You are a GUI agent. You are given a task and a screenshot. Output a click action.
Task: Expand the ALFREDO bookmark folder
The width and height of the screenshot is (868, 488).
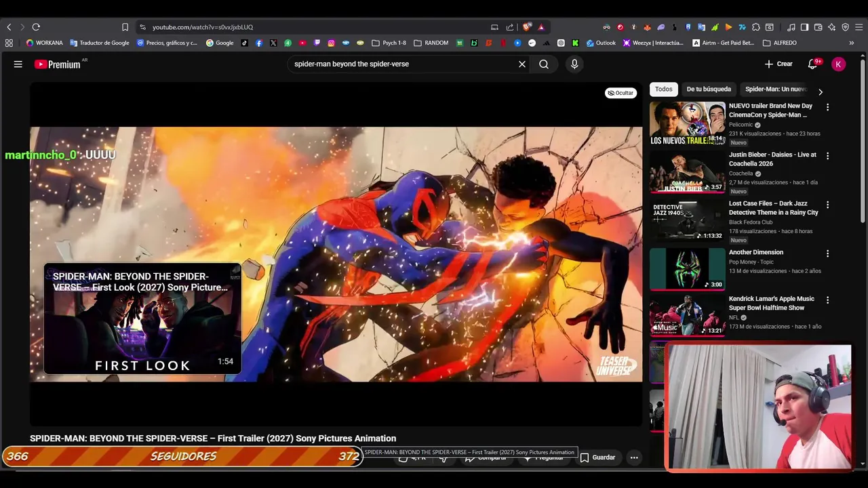(x=780, y=43)
